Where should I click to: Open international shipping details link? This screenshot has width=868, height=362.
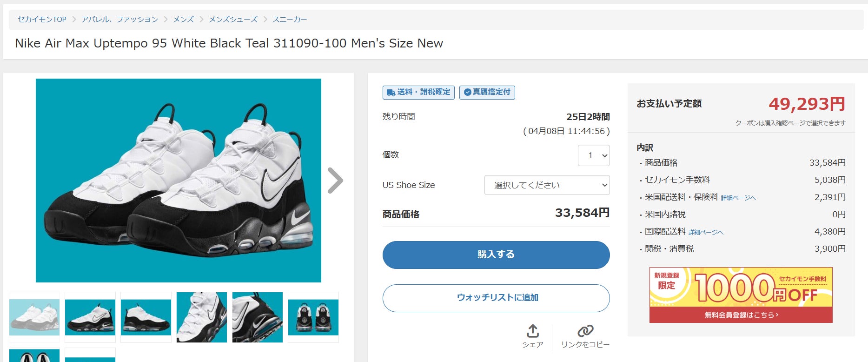[x=706, y=232]
